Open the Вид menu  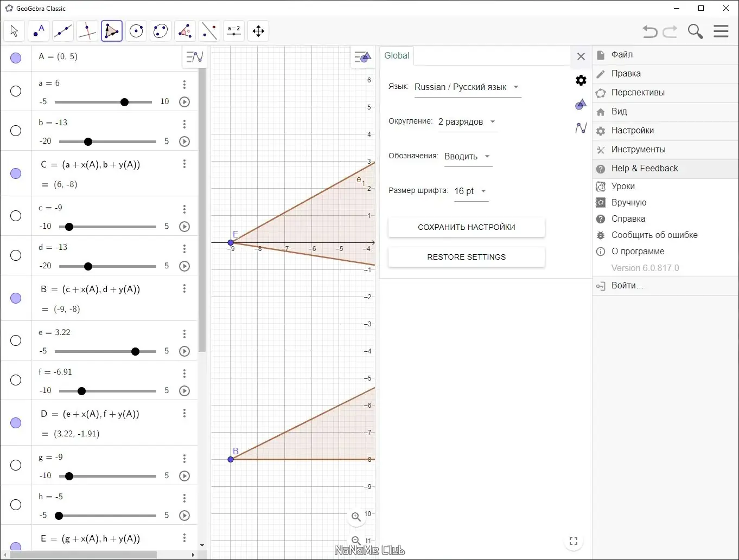pyautogui.click(x=665, y=112)
